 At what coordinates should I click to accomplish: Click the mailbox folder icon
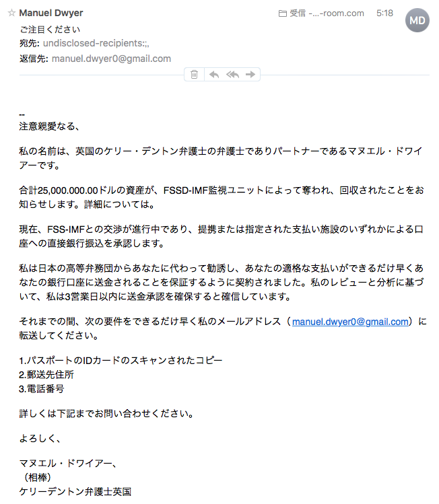282,13
